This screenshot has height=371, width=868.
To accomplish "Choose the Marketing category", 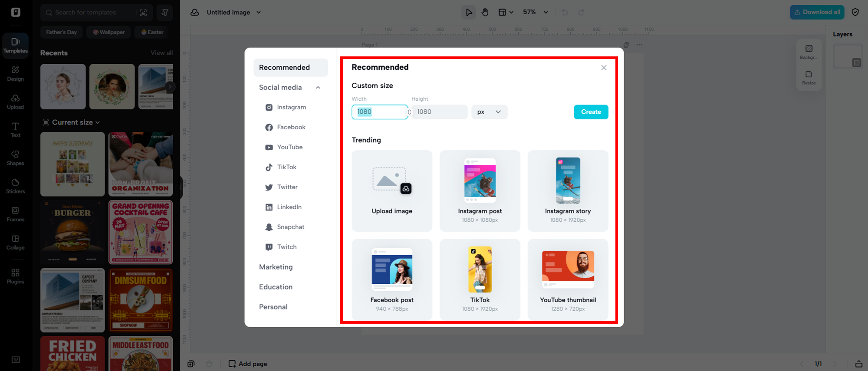I will [x=276, y=267].
